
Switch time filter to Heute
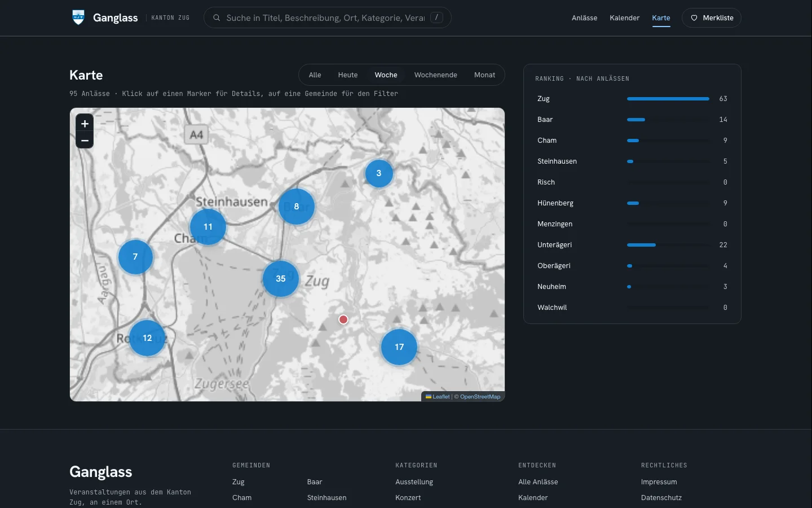pos(348,75)
